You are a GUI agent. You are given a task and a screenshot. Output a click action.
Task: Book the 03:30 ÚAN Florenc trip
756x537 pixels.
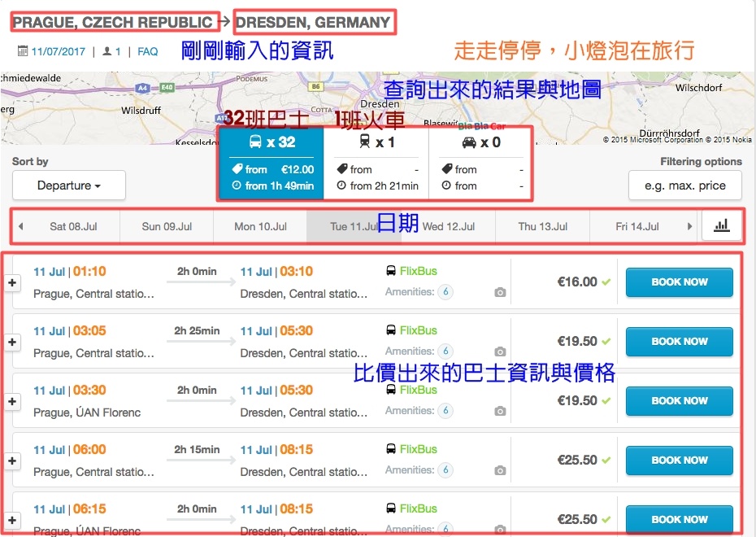click(680, 401)
